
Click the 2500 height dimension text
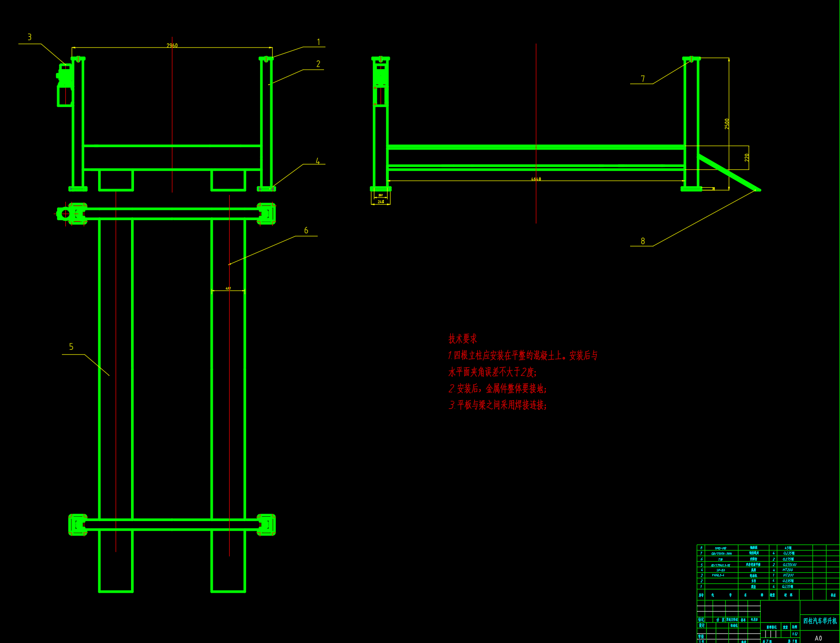727,123
